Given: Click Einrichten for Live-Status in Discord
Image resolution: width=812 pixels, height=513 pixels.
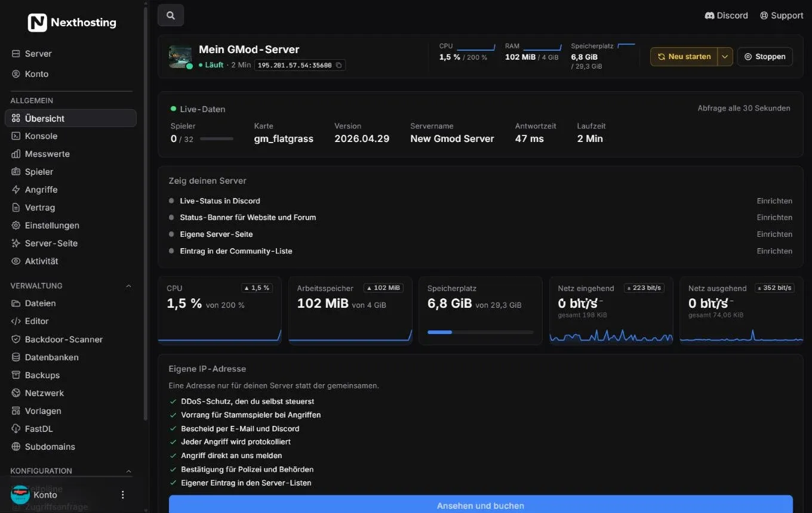Looking at the screenshot, I should click(774, 201).
